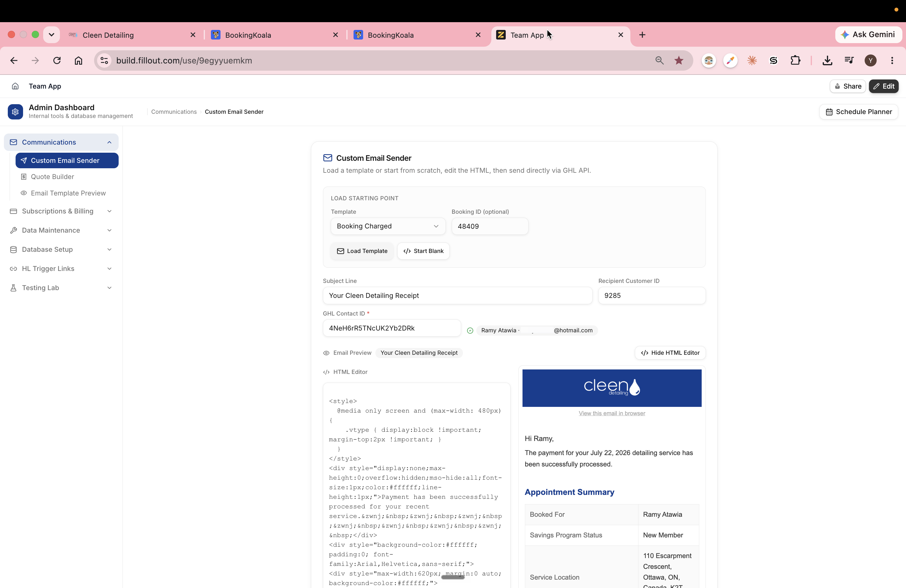Screen dimensions: 906x588
Task: Switch to the first BookingKoala tab
Action: [x=275, y=35]
